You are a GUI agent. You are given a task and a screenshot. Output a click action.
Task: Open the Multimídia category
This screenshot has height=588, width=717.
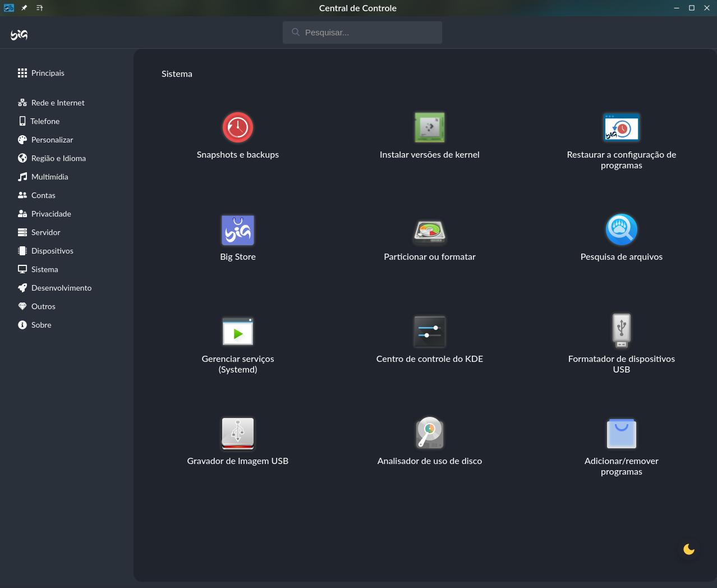point(49,176)
